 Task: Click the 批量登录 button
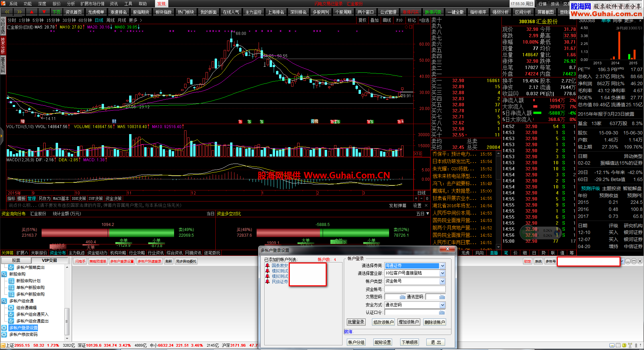click(x=356, y=322)
